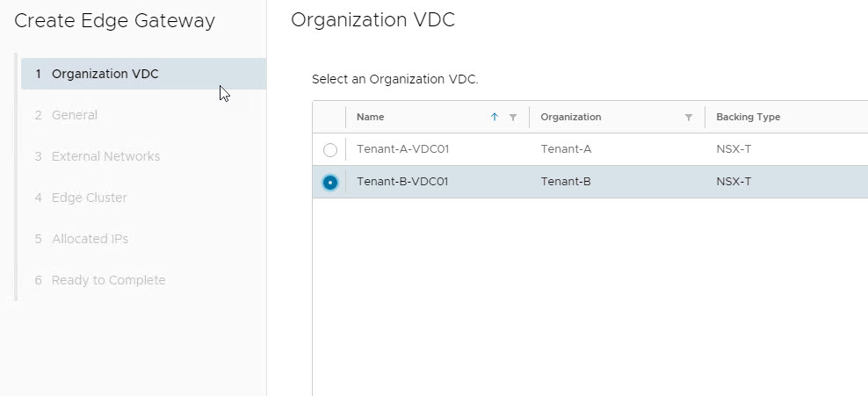This screenshot has width=868, height=396.
Task: Click the Tenant-B organization cell
Action: pos(566,182)
